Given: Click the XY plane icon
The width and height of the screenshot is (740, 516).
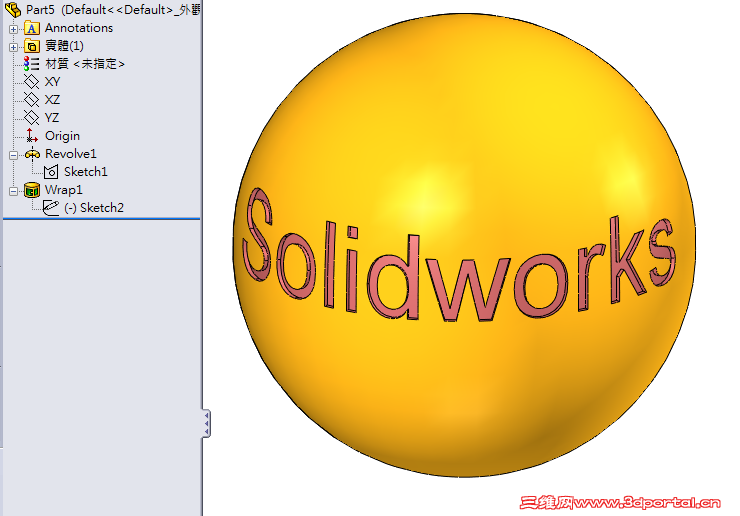Looking at the screenshot, I should coord(32,82).
